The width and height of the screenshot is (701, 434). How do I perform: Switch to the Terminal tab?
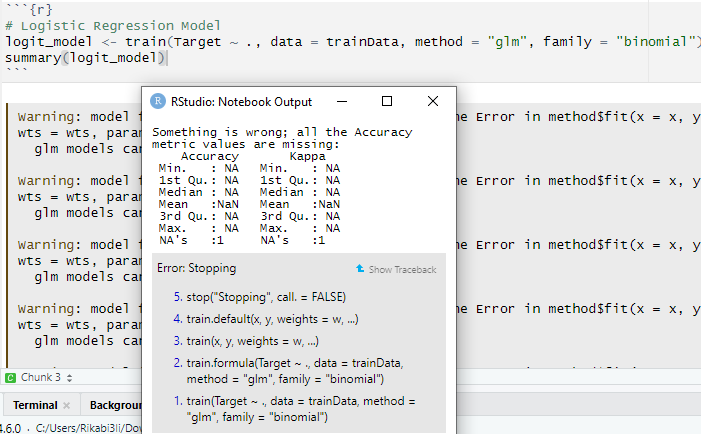[x=35, y=405]
